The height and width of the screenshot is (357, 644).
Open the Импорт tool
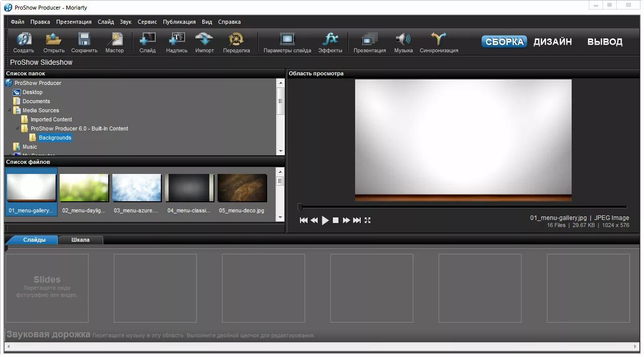204,39
